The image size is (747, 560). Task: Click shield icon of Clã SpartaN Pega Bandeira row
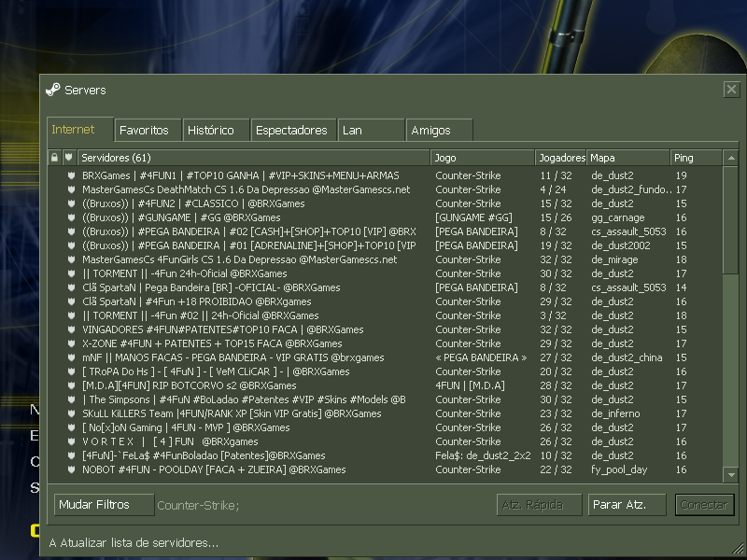(72, 287)
